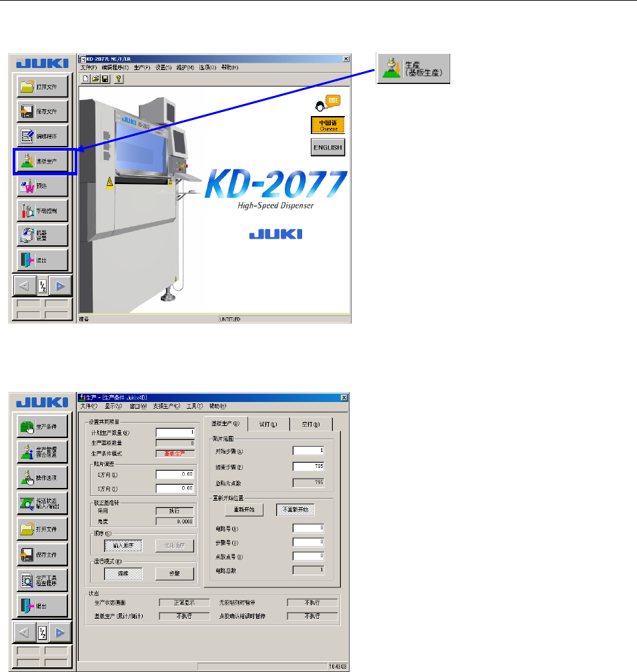This screenshot has height=672, width=637.
Task: Click Help question-mark toolbar icon in KD-2077 window
Action: click(x=119, y=79)
